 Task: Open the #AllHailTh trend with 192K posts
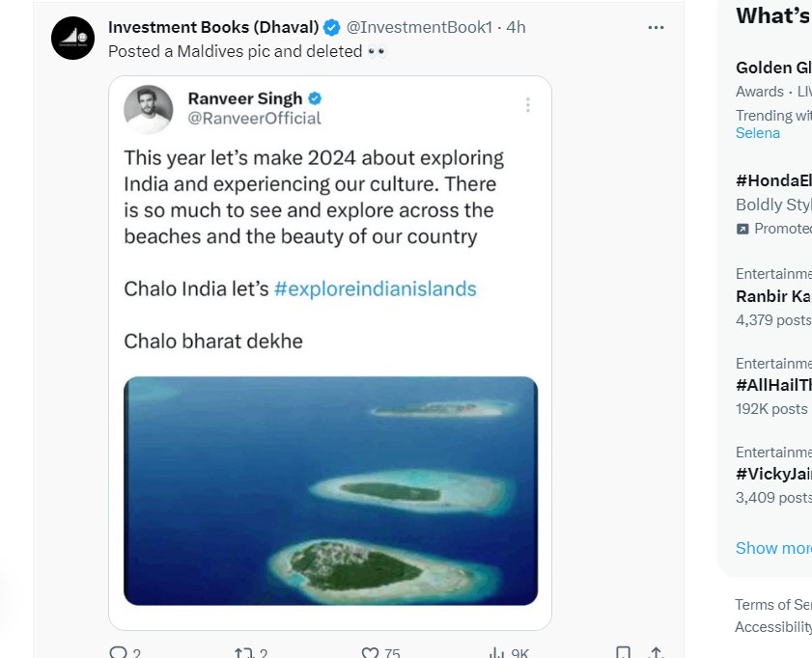(x=772, y=386)
